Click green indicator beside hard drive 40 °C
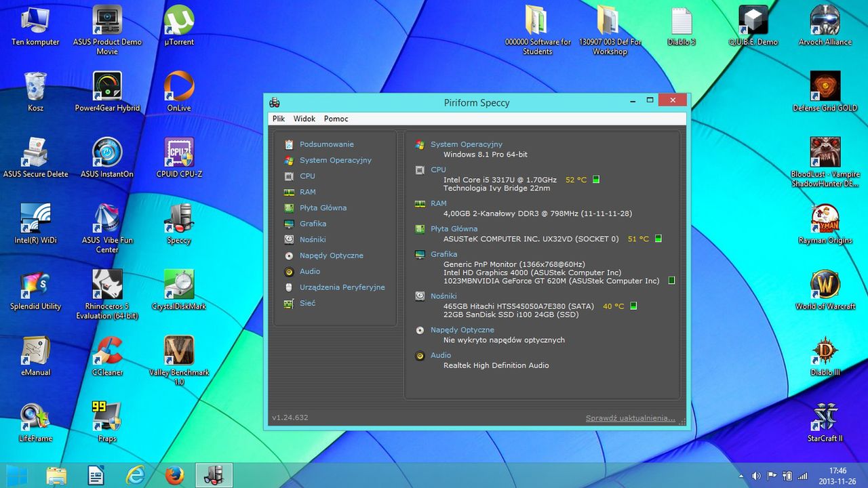Screen dimensions: 868x488 click(633, 306)
